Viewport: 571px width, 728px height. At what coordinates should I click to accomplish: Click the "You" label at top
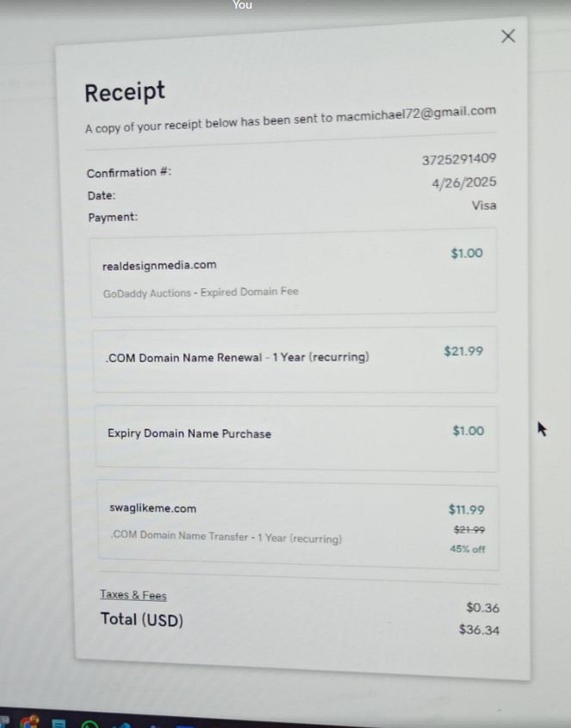click(243, 5)
